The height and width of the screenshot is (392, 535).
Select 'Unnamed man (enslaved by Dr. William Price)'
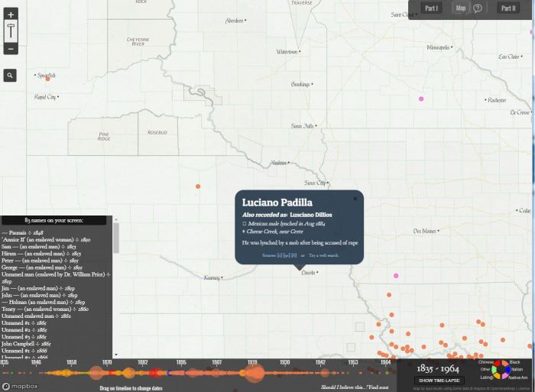tap(56, 277)
